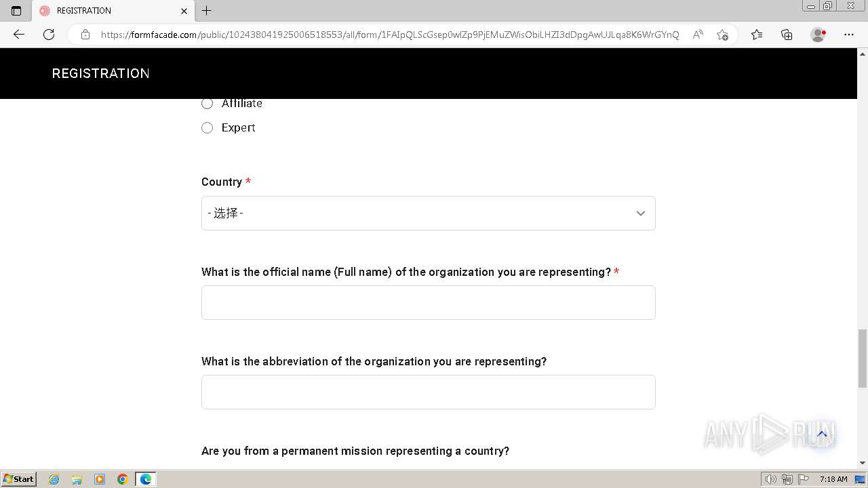Click the organization abbreviation field
868x488 pixels.
click(x=428, y=392)
